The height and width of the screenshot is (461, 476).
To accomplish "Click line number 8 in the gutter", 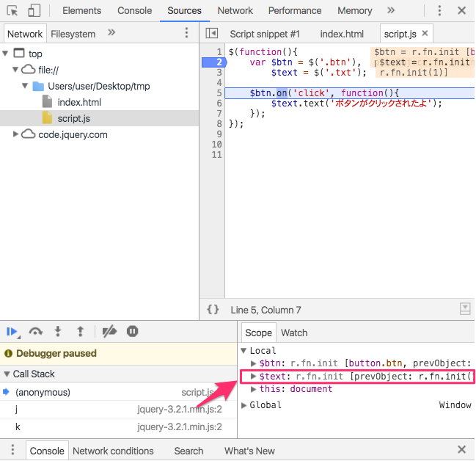I will [x=219, y=124].
